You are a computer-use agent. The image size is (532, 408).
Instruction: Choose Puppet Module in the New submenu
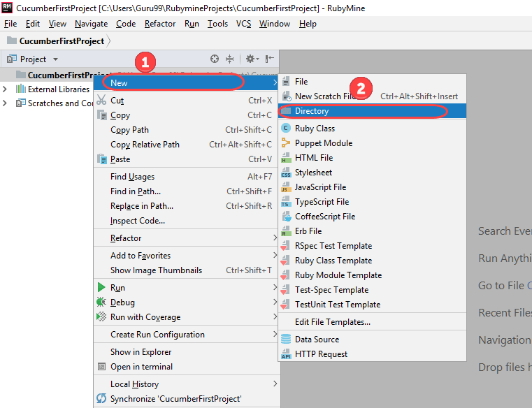323,143
